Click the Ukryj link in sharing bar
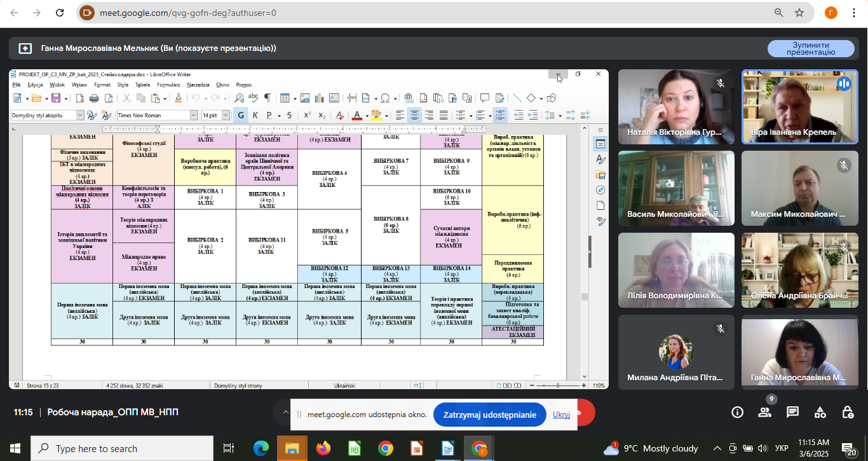868x461 pixels. click(x=561, y=415)
